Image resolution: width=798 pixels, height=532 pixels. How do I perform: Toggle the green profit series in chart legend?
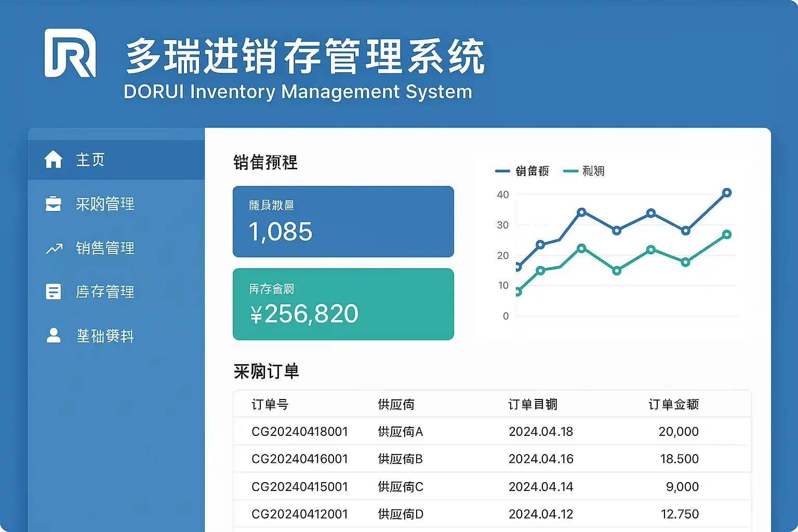584,171
